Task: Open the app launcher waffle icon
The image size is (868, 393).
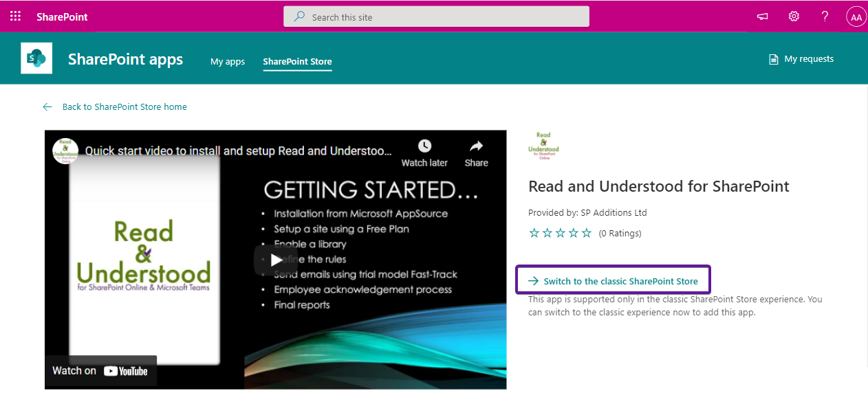Action: point(15,16)
